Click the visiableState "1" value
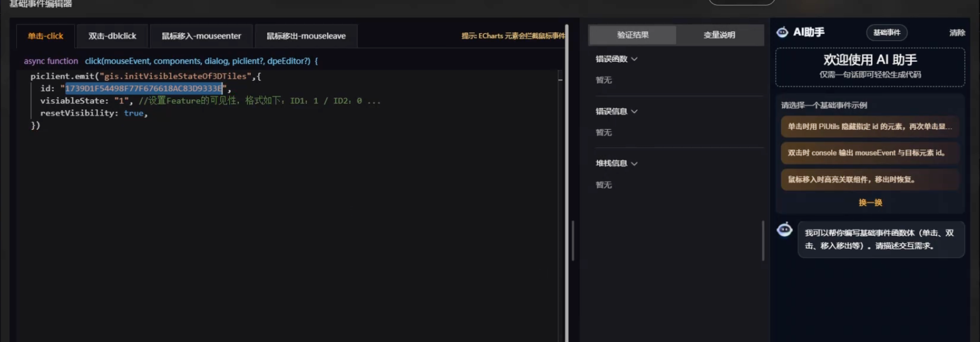Screen dimensions: 980x342 [121, 101]
